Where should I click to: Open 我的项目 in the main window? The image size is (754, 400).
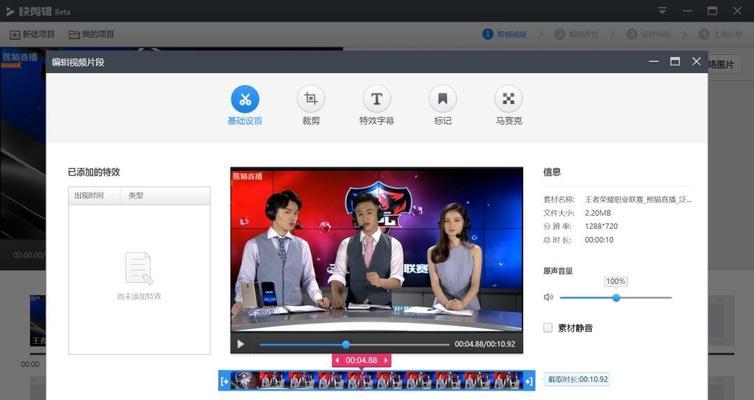[91, 35]
